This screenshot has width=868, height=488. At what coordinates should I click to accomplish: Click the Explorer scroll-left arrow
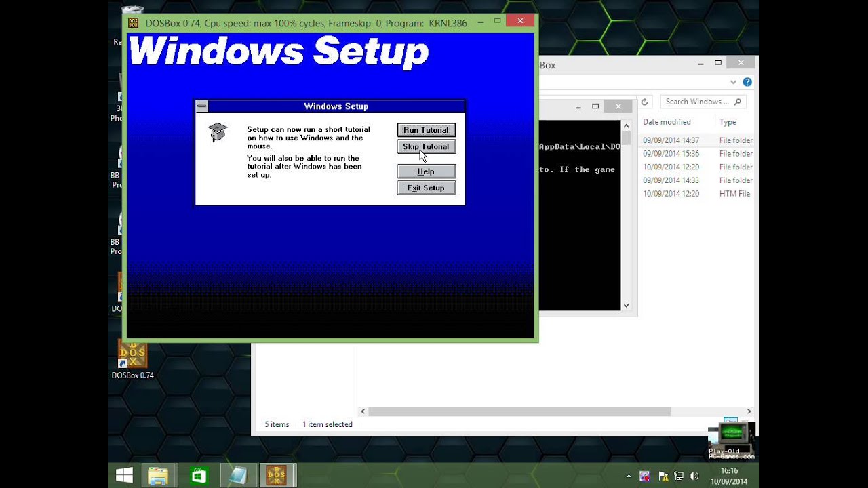click(363, 411)
